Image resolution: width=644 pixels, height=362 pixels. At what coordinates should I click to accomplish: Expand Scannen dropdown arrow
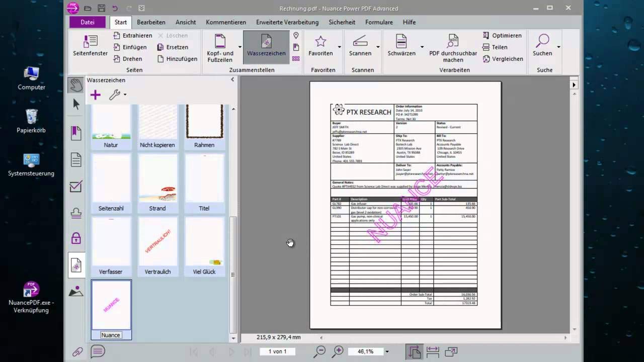tap(378, 47)
